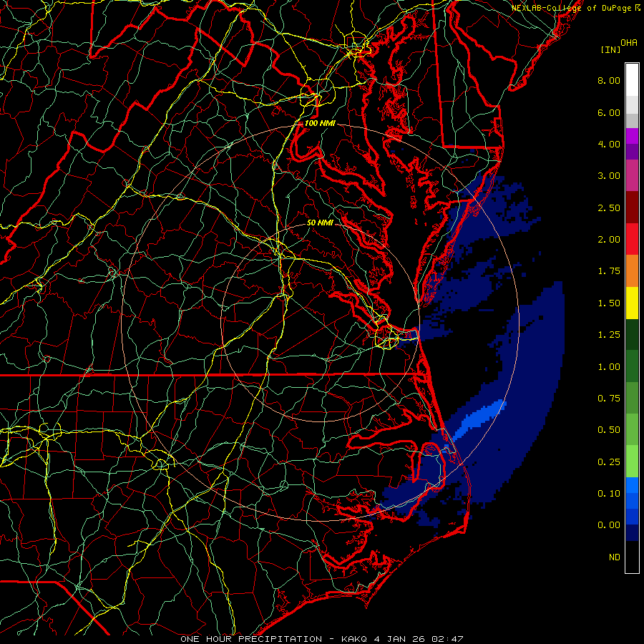Image resolution: width=644 pixels, height=644 pixels.
Task: Click the '1.00' legend label
Action: pos(609,367)
